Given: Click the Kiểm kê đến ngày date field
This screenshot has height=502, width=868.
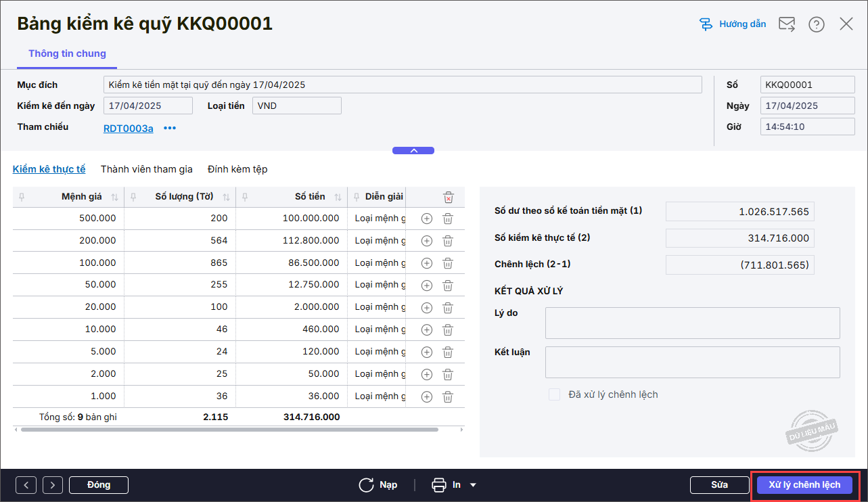Looking at the screenshot, I should point(148,106).
